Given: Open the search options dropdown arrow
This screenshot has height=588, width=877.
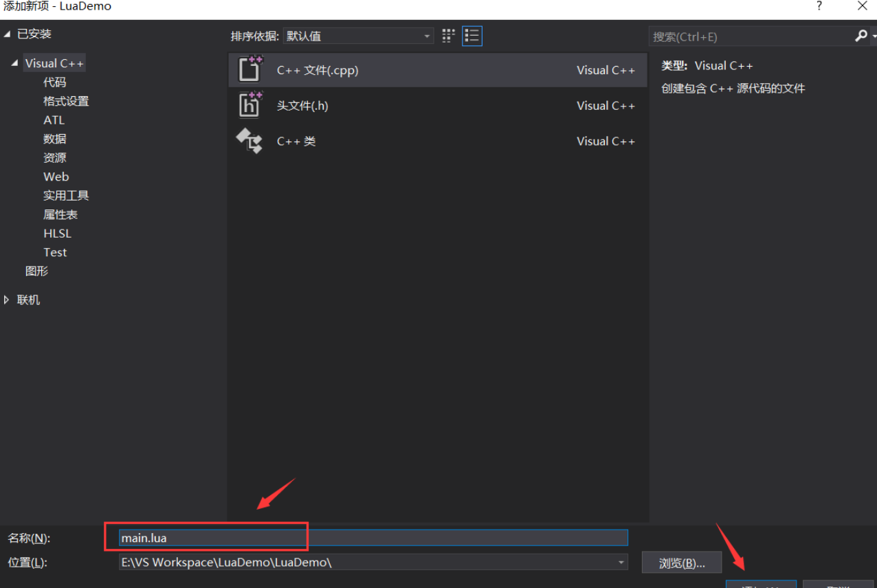Looking at the screenshot, I should pos(873,36).
